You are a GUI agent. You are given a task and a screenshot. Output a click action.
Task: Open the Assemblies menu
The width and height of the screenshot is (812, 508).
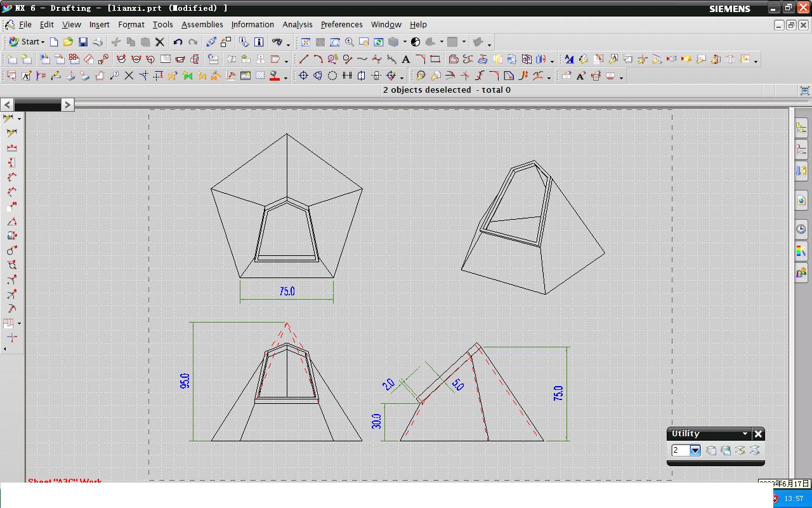(x=202, y=25)
